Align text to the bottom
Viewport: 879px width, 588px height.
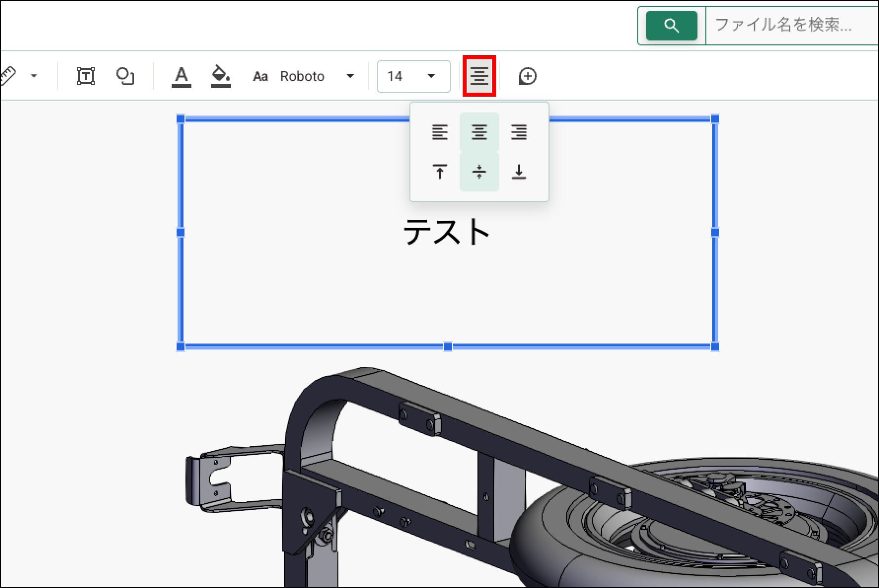click(x=518, y=172)
